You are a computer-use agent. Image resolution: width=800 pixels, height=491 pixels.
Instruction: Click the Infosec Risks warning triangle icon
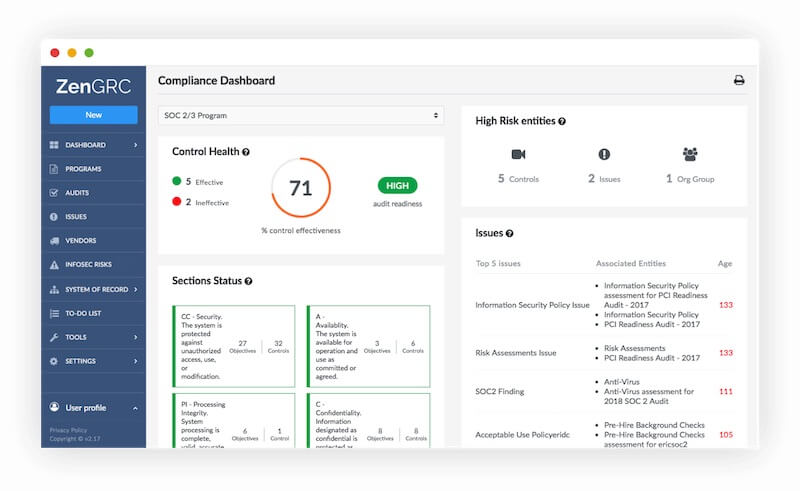54,264
